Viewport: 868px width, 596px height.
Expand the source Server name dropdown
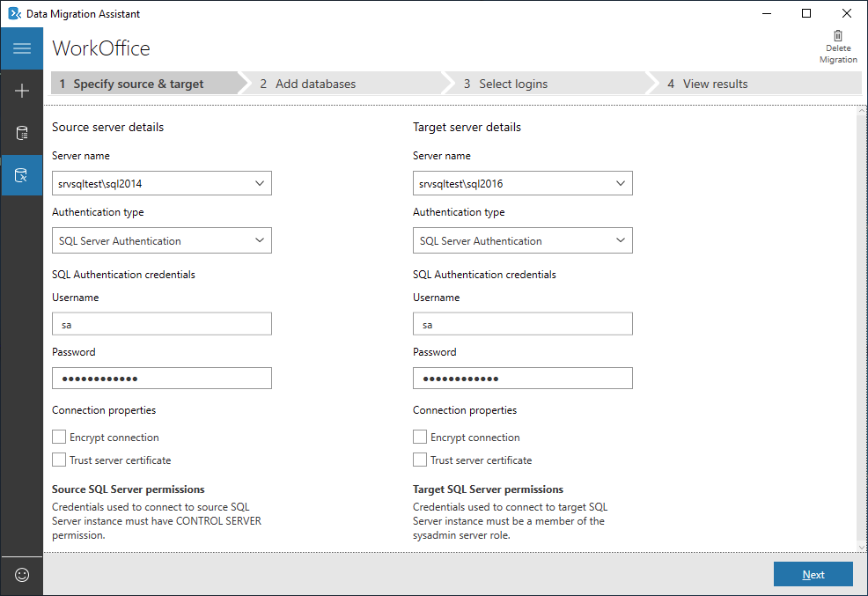coord(259,183)
